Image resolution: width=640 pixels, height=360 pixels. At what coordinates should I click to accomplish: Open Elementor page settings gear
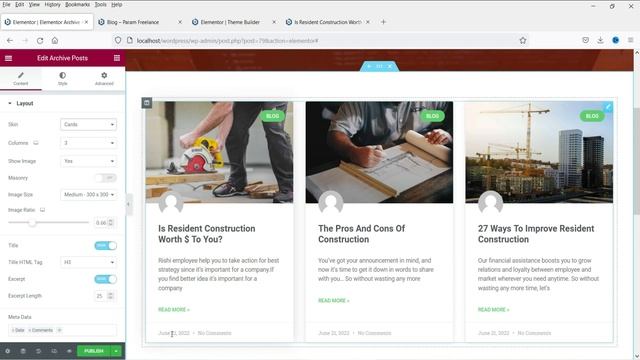7,351
